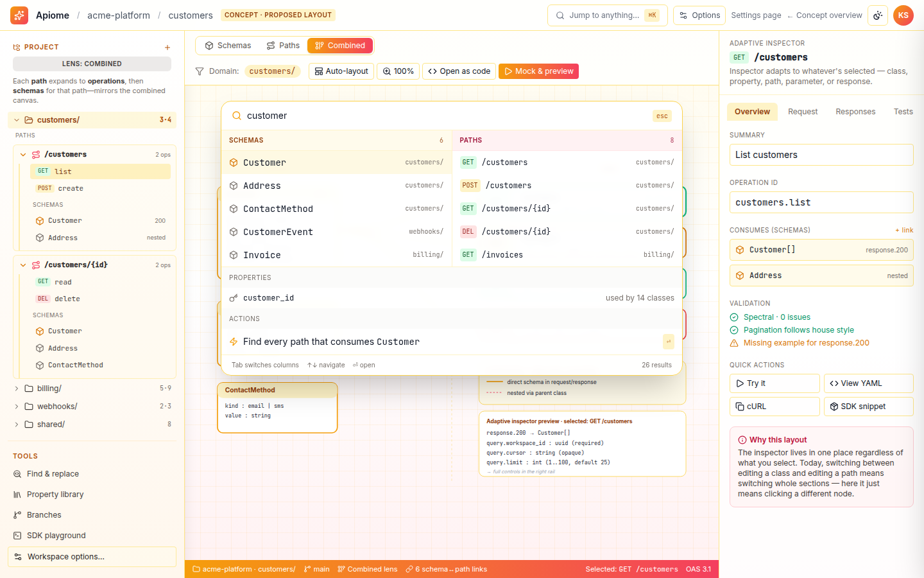The width and height of the screenshot is (924, 578).
Task: Select the POST create operation in sidebar
Action: (100, 188)
